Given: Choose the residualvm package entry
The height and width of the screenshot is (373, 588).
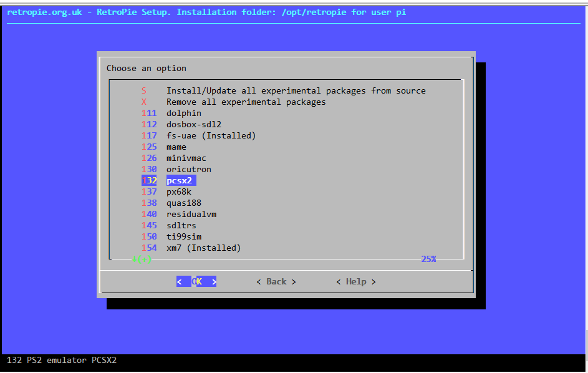Looking at the screenshot, I should [179, 215].
